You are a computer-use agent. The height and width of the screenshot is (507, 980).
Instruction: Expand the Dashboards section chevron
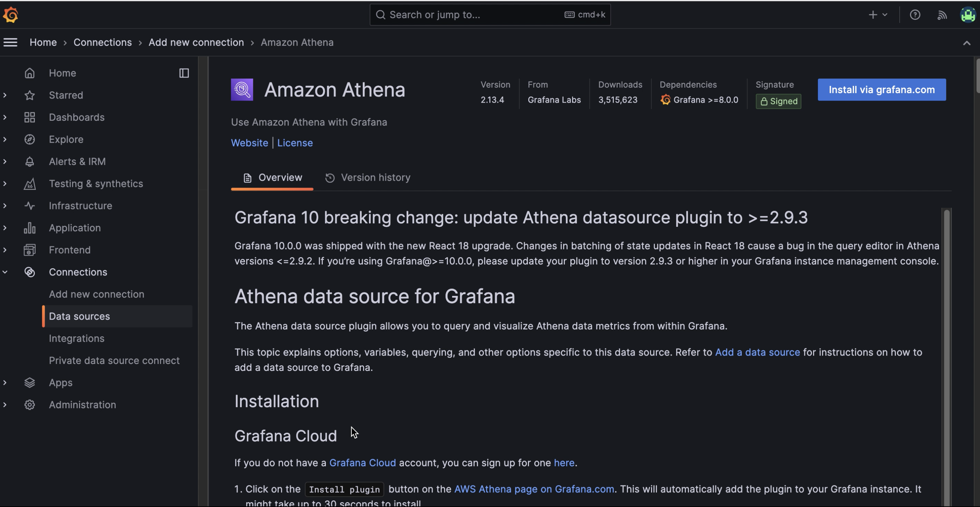(5, 117)
